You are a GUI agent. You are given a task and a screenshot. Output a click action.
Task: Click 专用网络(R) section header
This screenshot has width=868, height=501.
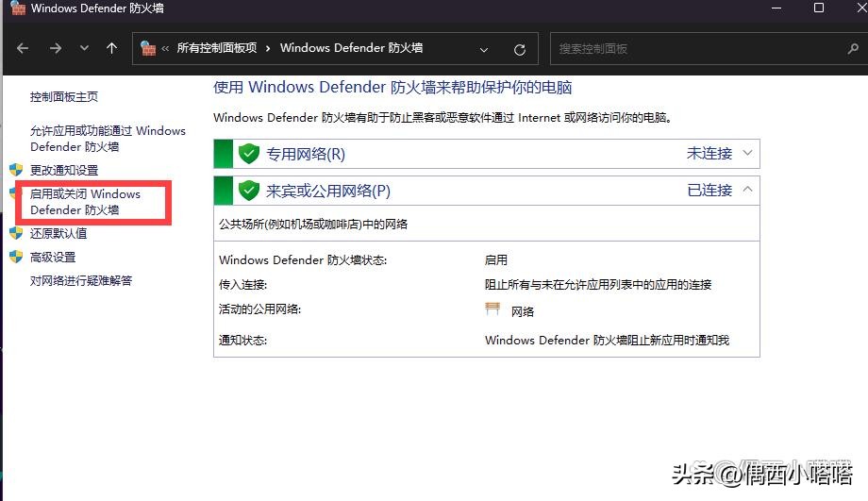point(487,154)
